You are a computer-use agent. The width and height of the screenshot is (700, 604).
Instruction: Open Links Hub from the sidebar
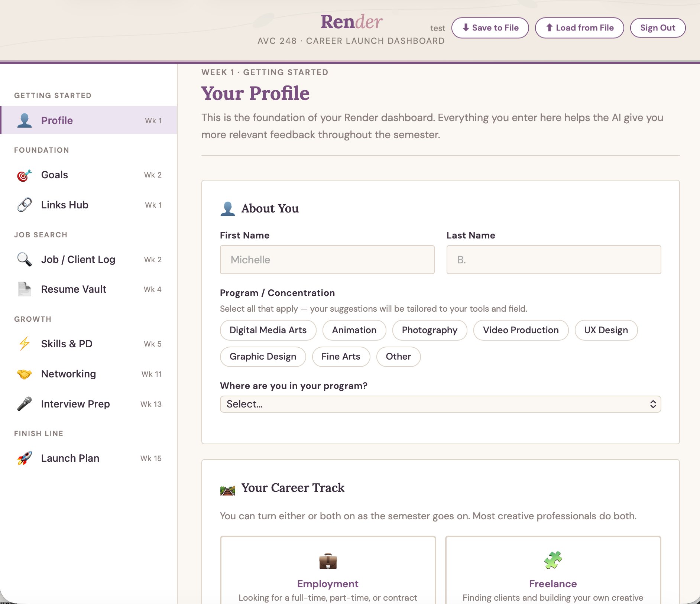tap(89, 205)
